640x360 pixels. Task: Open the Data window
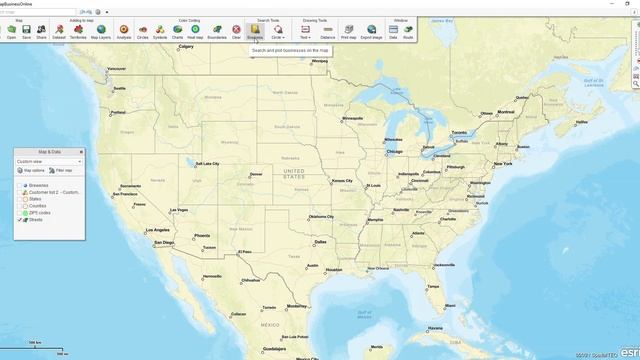tap(393, 32)
